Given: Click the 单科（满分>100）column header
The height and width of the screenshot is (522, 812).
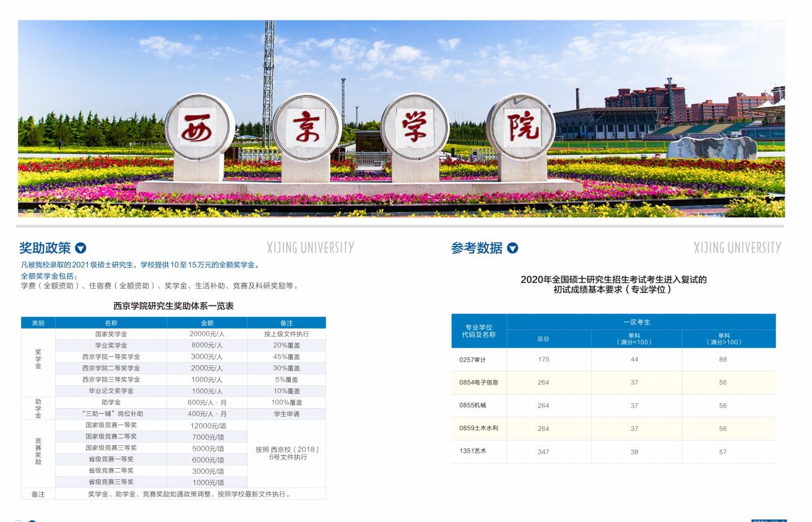Looking at the screenshot, I should pyautogui.click(x=728, y=339).
